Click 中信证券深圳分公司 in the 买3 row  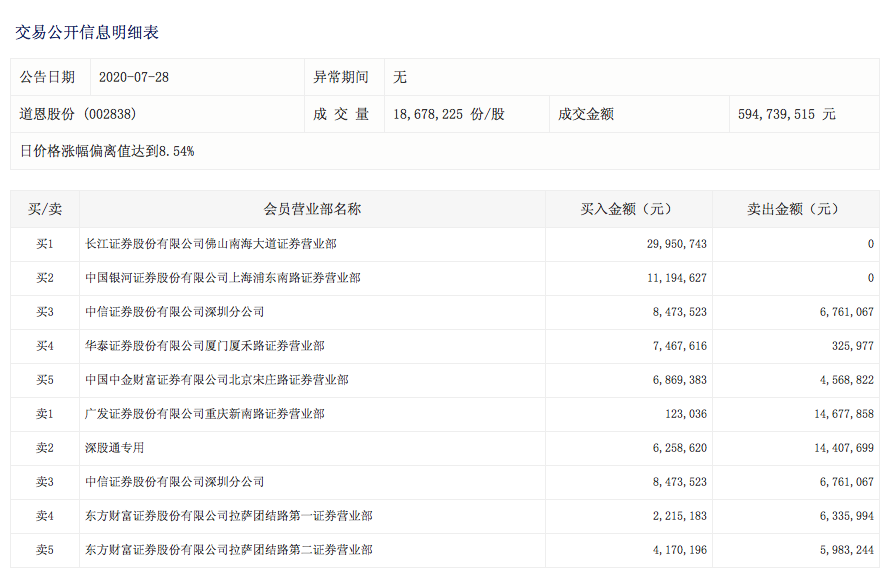pyautogui.click(x=174, y=312)
